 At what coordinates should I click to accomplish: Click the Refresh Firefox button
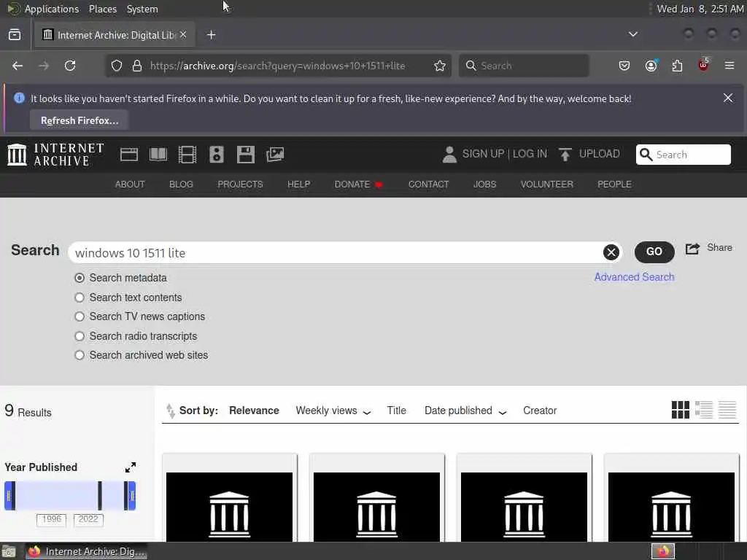tap(79, 120)
